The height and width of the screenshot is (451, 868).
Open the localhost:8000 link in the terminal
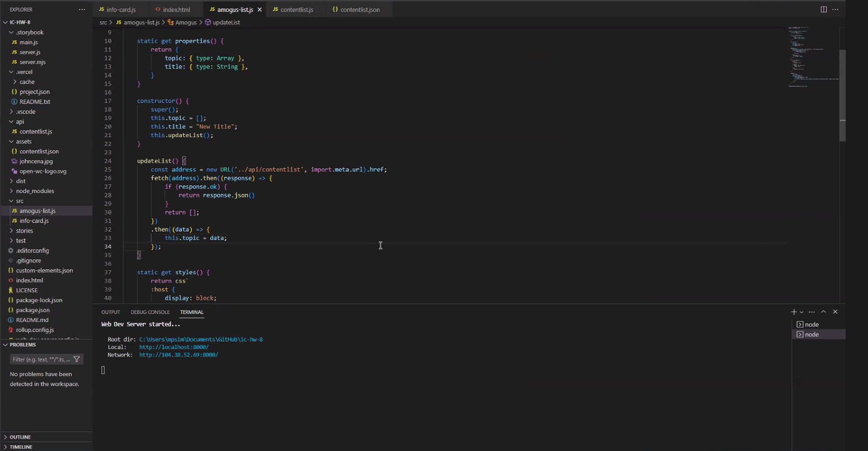coord(174,347)
